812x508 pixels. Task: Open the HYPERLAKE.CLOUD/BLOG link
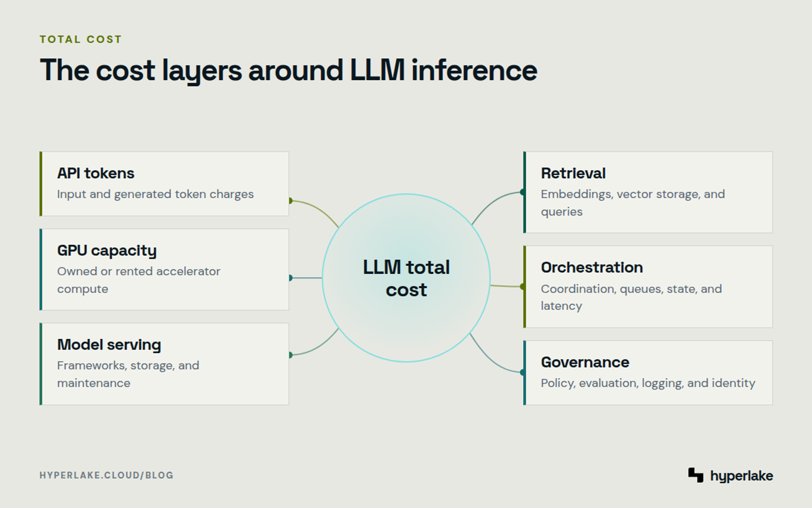click(107, 475)
